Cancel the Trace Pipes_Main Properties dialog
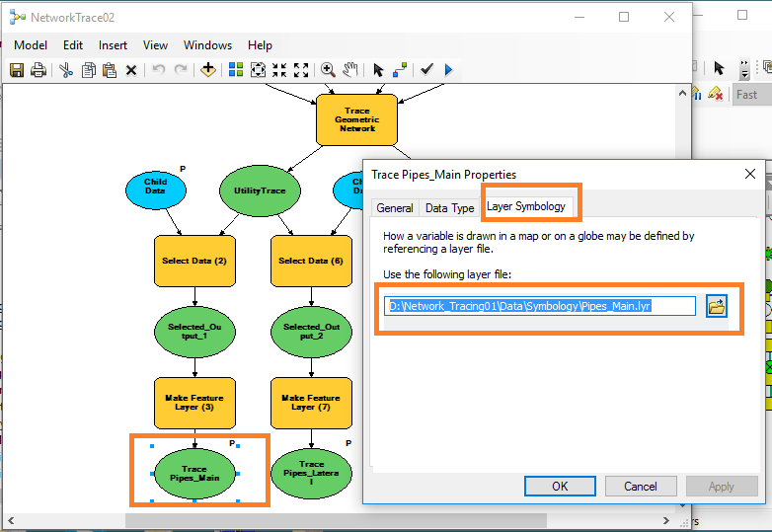The width and height of the screenshot is (772, 532). point(641,487)
